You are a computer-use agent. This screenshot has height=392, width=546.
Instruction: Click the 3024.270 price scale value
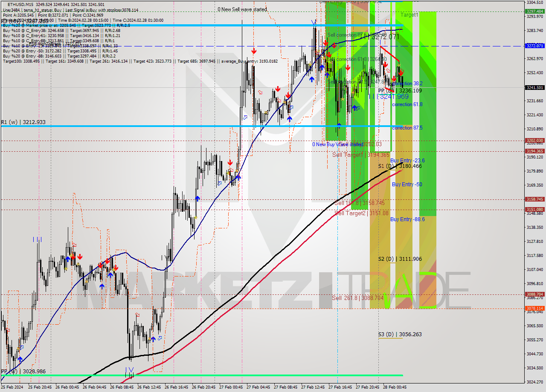(x=535, y=382)
